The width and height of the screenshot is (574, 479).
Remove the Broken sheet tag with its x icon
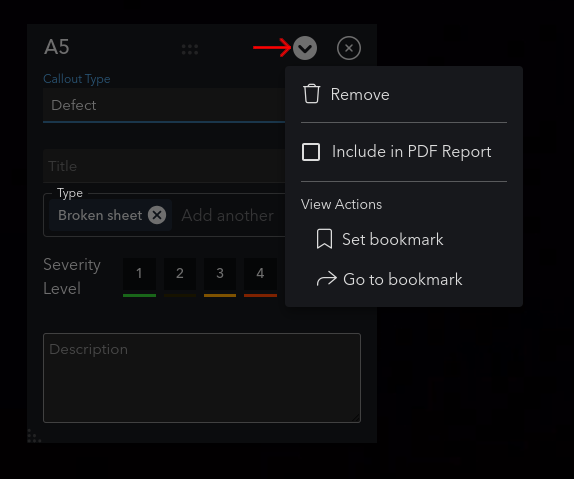tap(157, 215)
